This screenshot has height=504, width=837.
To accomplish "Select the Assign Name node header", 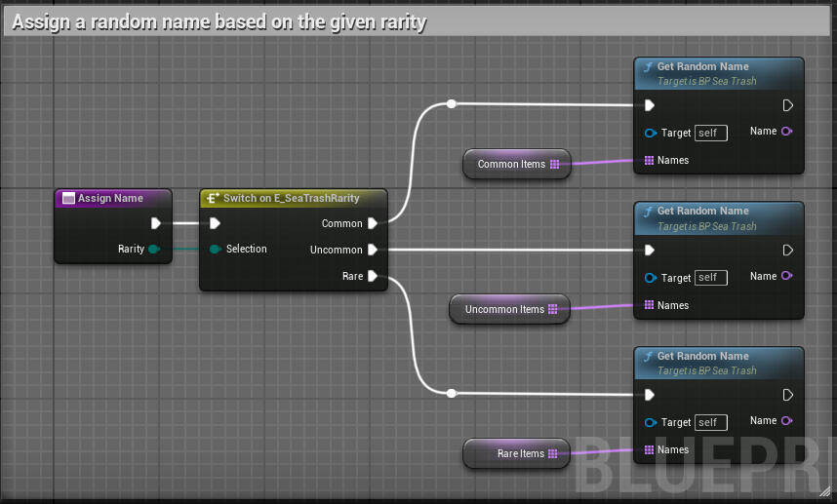I will pyautogui.click(x=110, y=199).
